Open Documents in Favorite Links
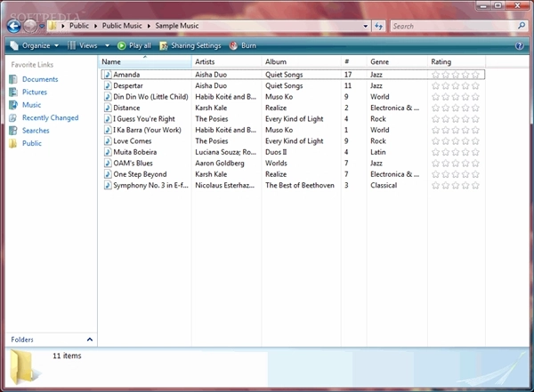This screenshot has height=392, width=534. (39, 80)
